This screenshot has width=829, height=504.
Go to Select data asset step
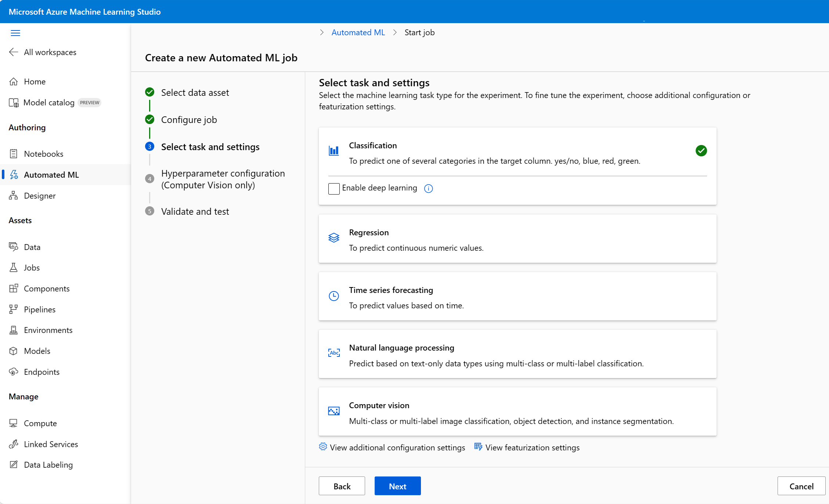pos(187,93)
